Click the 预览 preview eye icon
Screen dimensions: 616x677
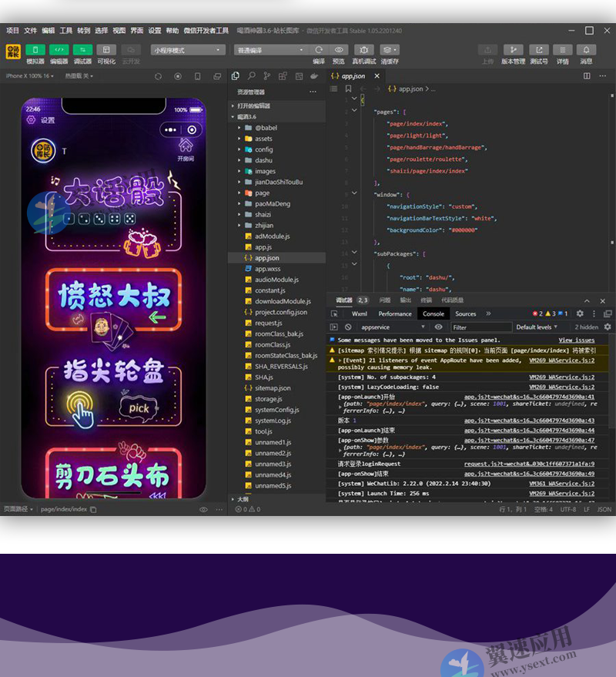pyautogui.click(x=339, y=50)
